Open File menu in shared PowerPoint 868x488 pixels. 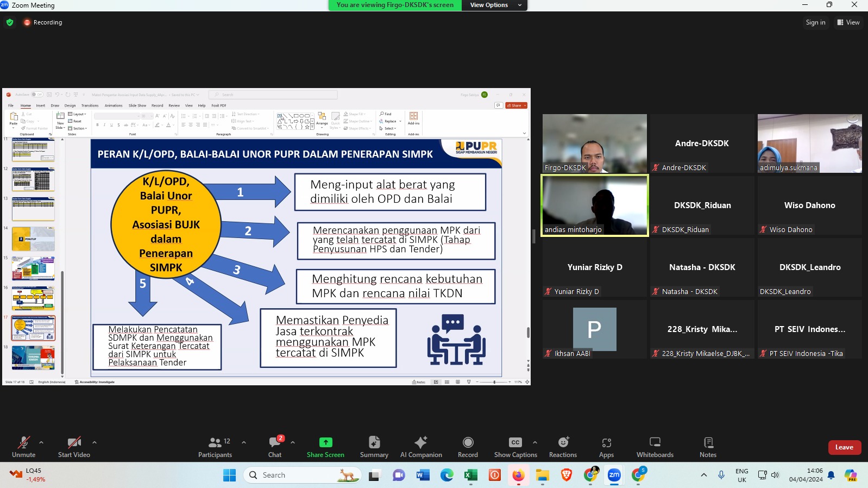coord(11,105)
